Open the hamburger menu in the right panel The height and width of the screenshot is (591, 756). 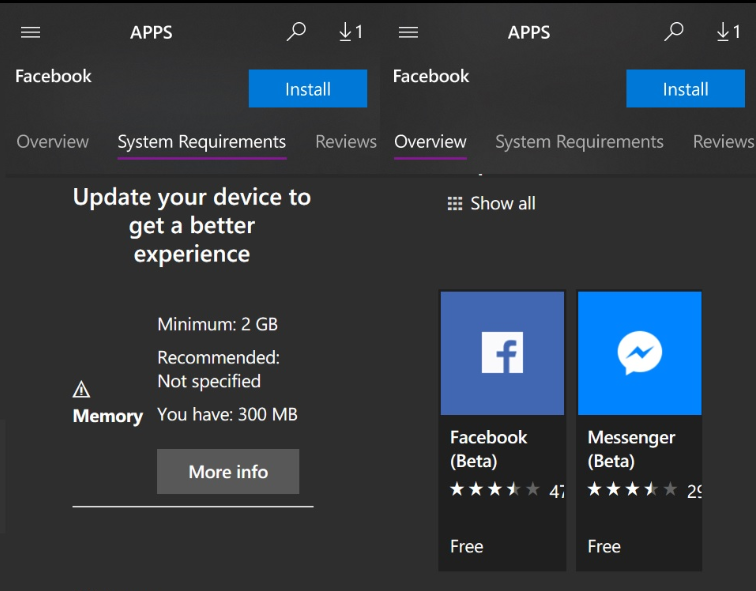pos(408,32)
